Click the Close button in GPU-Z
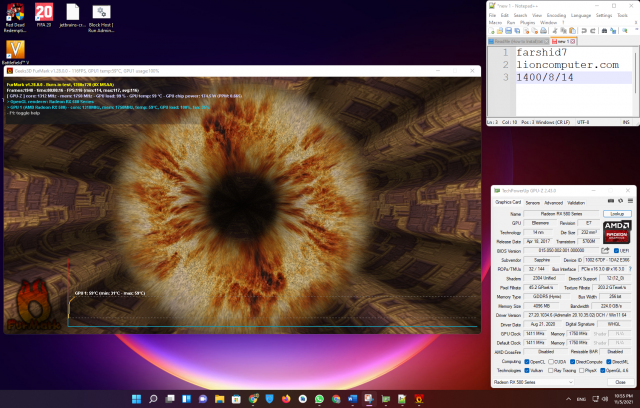This screenshot has height=408, width=640. coord(619,382)
